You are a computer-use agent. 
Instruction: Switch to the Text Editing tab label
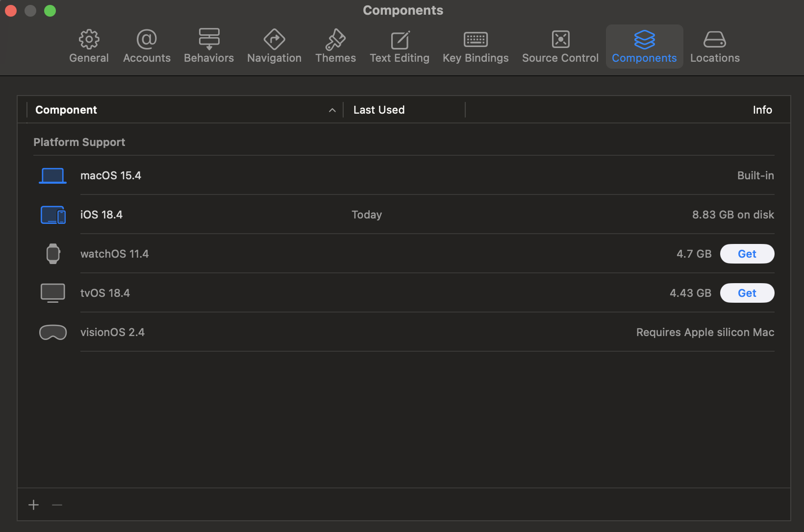click(400, 58)
